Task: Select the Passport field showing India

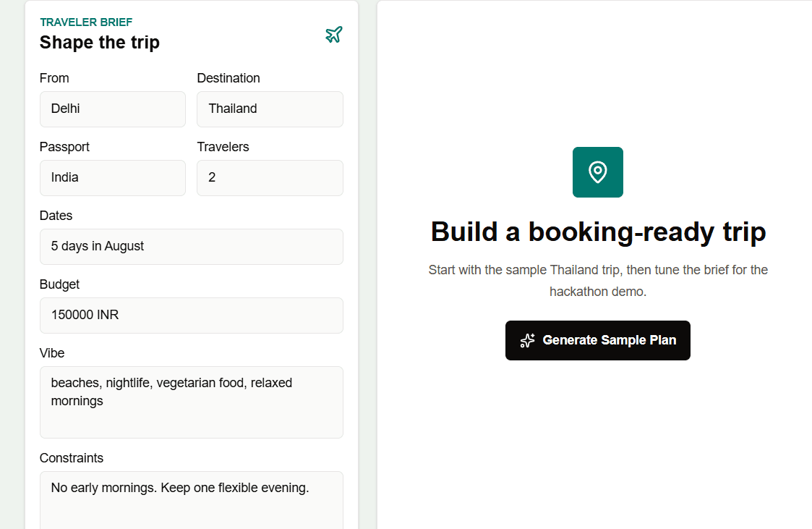Action: [x=112, y=178]
